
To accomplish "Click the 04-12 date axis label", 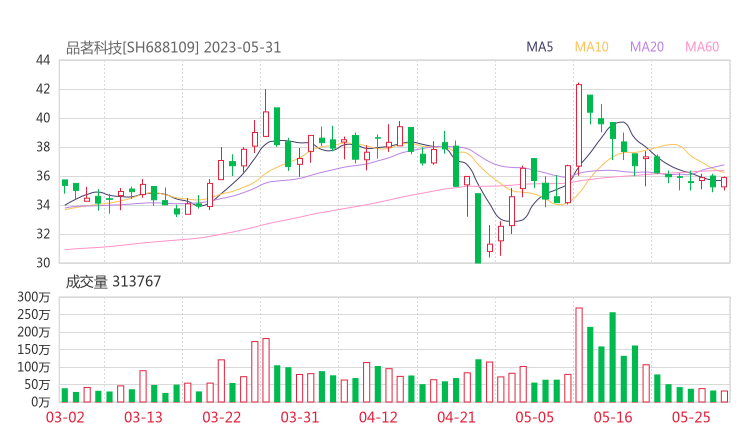I will click(x=378, y=417).
